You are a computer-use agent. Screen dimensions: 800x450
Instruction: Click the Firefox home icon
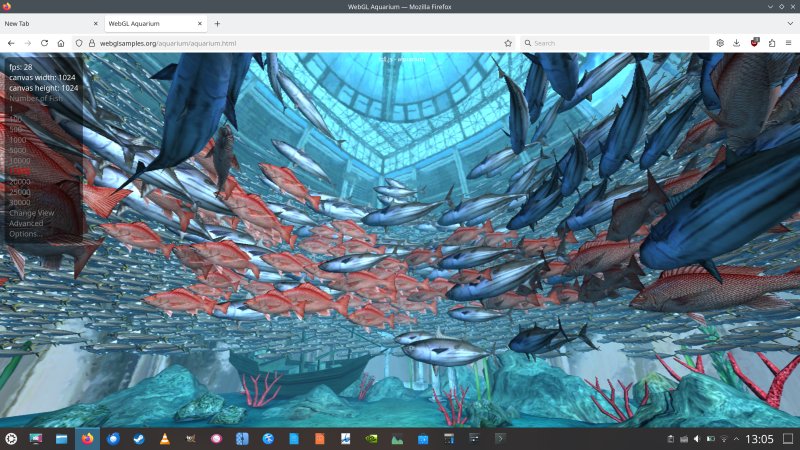[61, 43]
